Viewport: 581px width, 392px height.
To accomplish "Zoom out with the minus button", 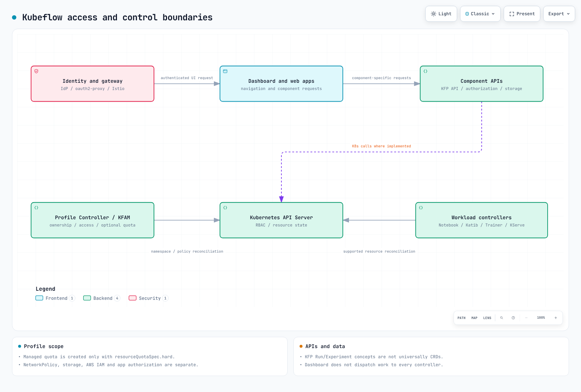I will (x=526, y=318).
